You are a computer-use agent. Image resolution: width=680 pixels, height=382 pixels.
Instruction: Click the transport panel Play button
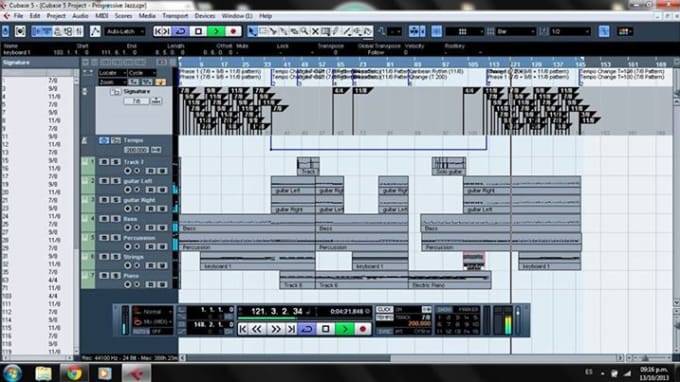[x=344, y=329]
